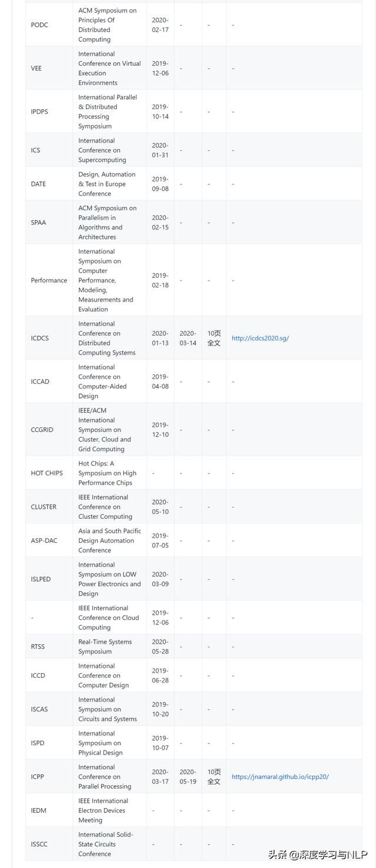The height and width of the screenshot is (868, 376).
Task: Click the Real-Time Systems Symposium name
Action: point(105,646)
